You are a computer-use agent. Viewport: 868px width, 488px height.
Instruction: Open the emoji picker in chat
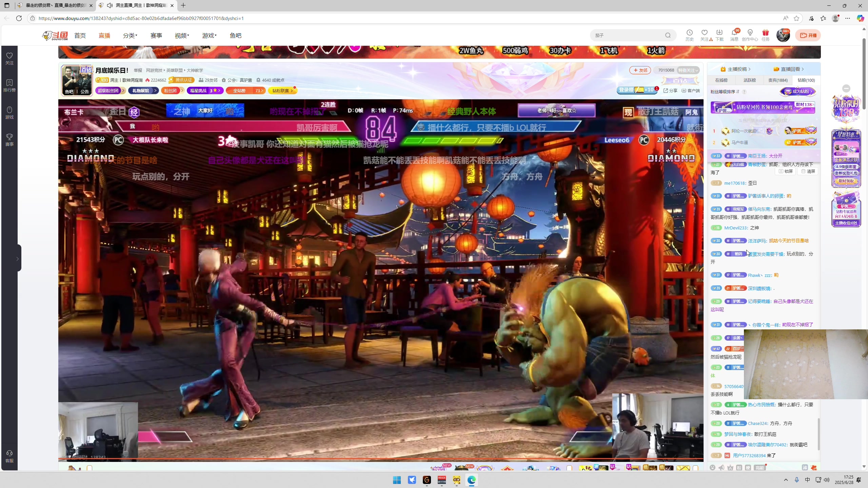pos(712,468)
